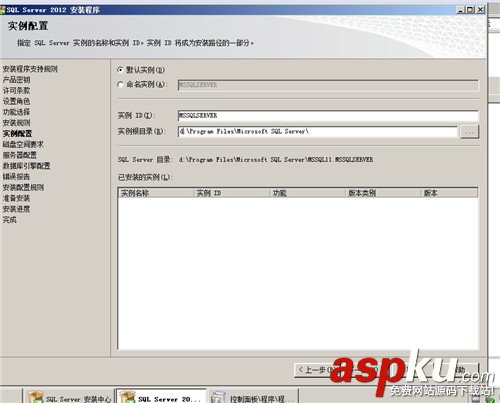Viewport: 500px width, 403px height.
Task: Select 准备安装 step in sidebar
Action: coord(16,198)
